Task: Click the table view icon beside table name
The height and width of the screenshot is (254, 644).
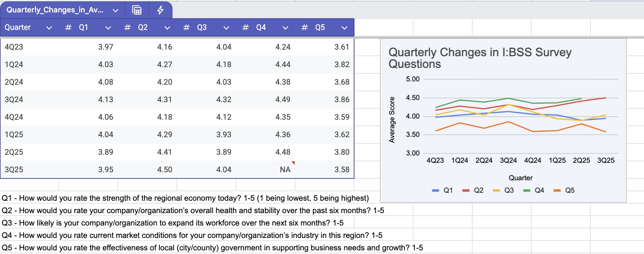Action: click(137, 10)
